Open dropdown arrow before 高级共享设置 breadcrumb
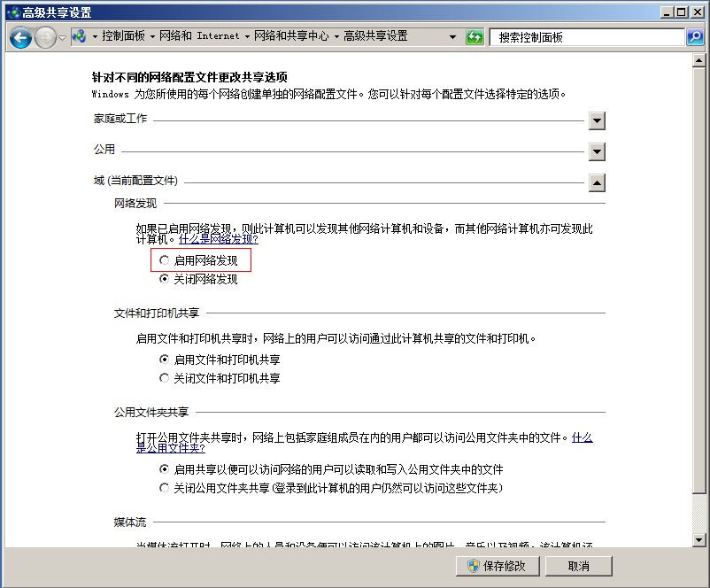Viewport: 710px width, 588px height. [x=336, y=36]
